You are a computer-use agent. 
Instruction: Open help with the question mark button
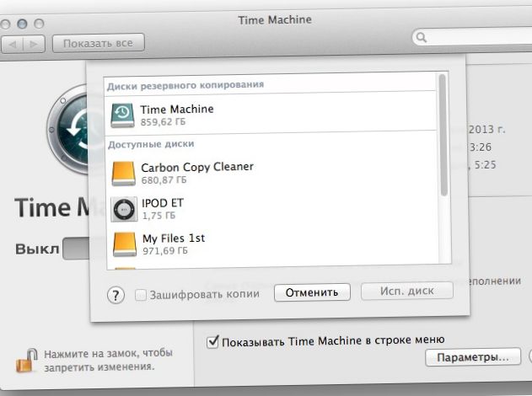[x=116, y=295]
